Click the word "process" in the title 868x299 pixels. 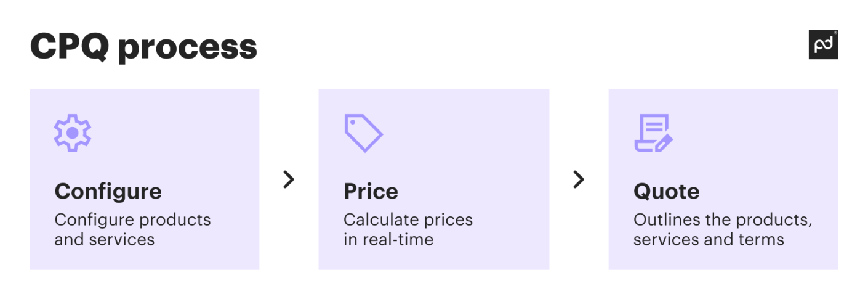click(x=187, y=48)
